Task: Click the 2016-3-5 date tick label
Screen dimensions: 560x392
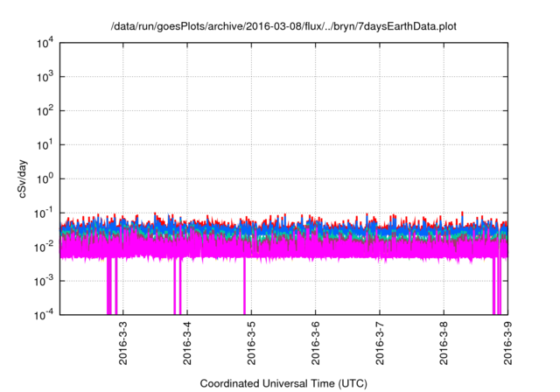Action: pyautogui.click(x=251, y=343)
